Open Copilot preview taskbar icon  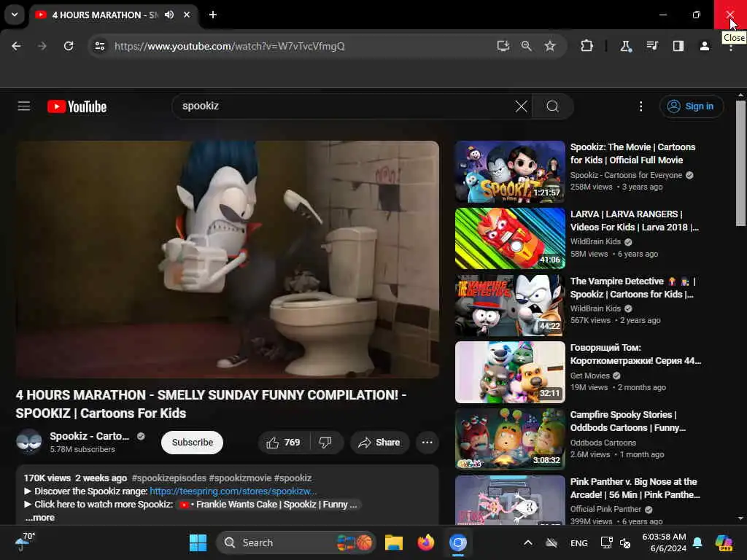(723, 542)
